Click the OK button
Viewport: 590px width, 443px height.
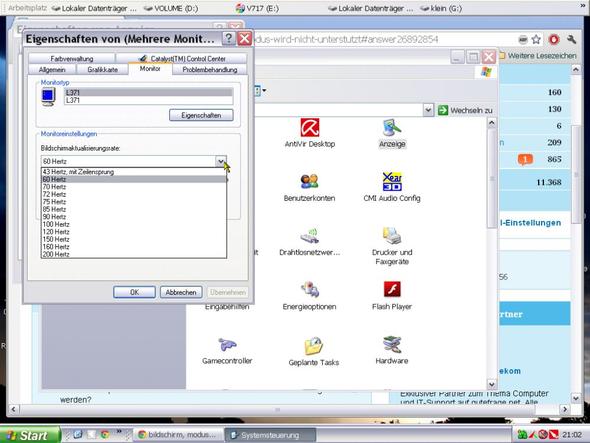pos(134,292)
